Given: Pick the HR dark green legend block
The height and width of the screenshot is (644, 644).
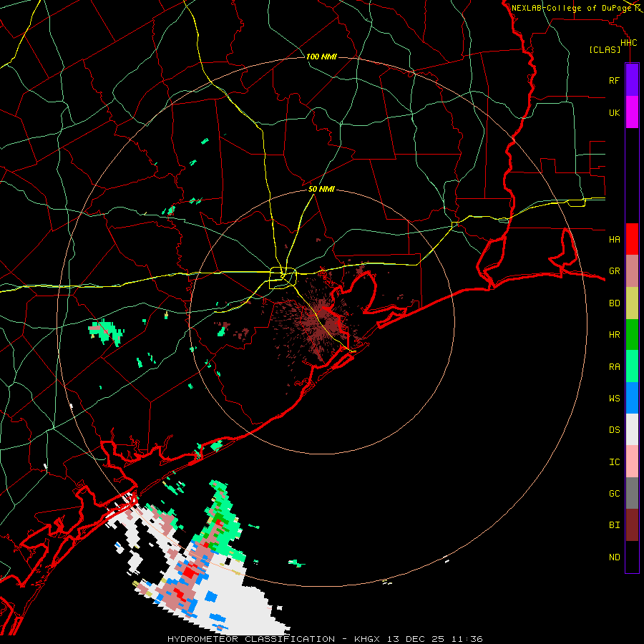Looking at the screenshot, I should (x=632, y=335).
